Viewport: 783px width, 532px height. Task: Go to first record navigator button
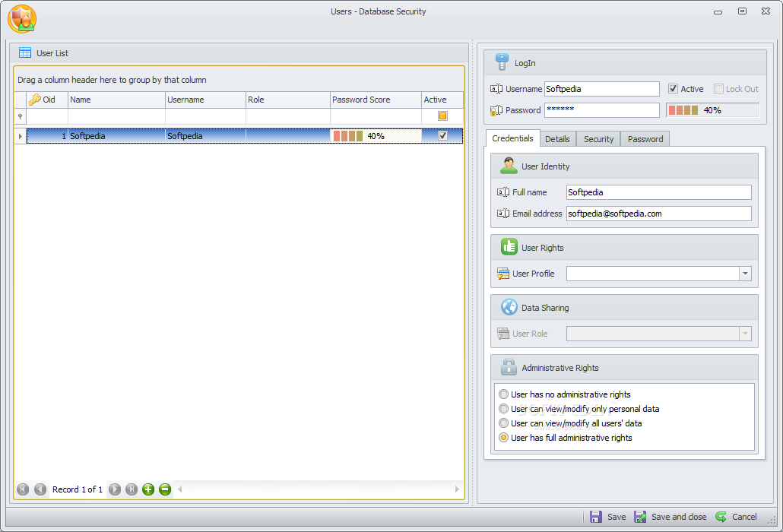tap(23, 489)
